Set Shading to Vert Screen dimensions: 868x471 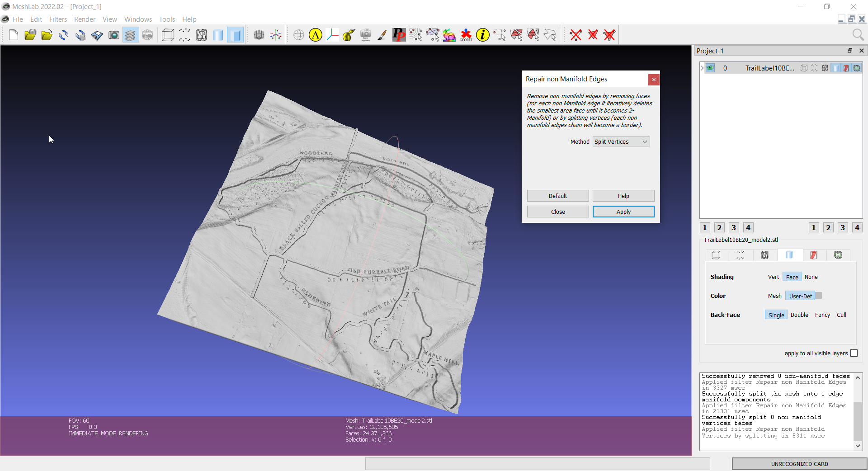pos(773,277)
